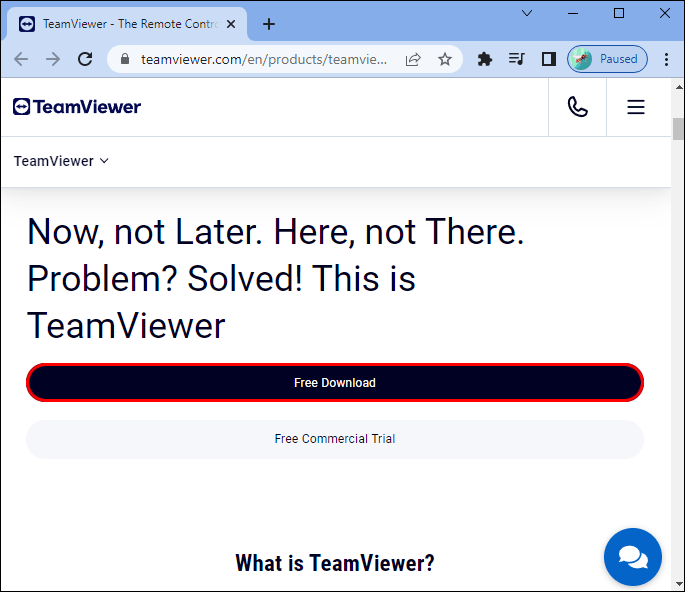Open the live chat bubble
The width and height of the screenshot is (685, 592).
[633, 557]
